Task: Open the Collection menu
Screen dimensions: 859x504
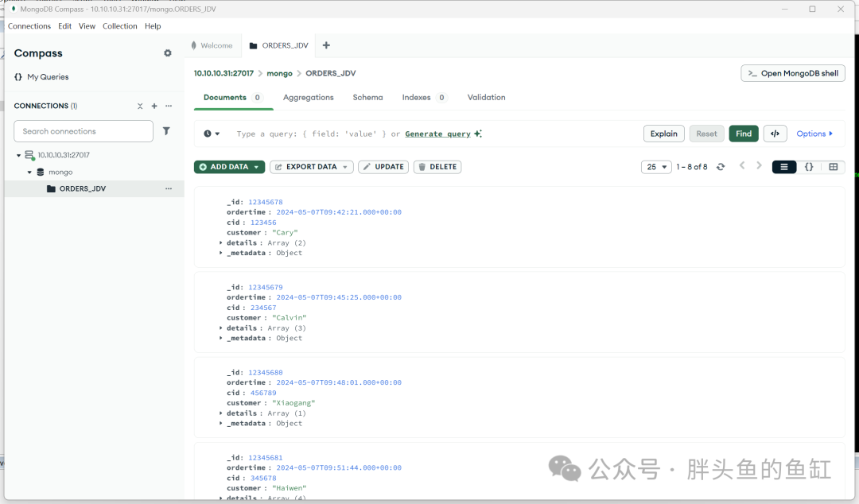Action: pyautogui.click(x=120, y=26)
